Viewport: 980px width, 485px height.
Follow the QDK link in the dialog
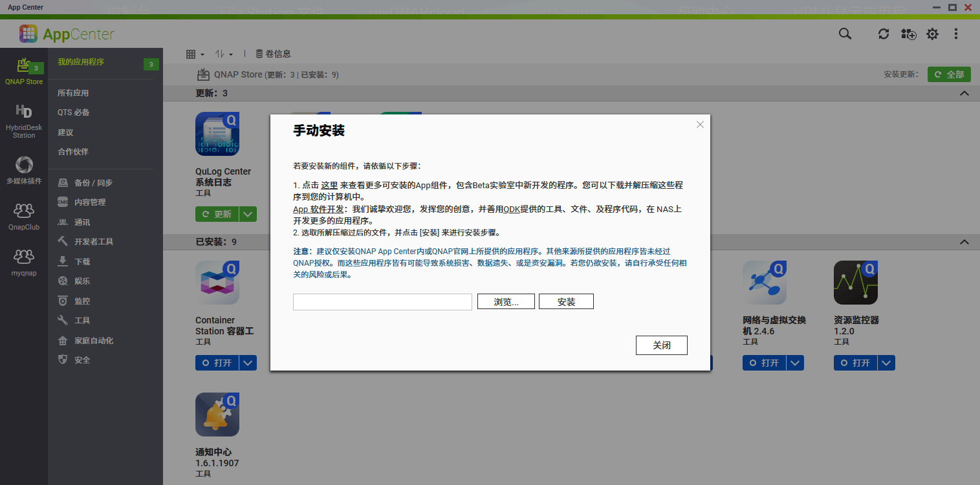512,210
